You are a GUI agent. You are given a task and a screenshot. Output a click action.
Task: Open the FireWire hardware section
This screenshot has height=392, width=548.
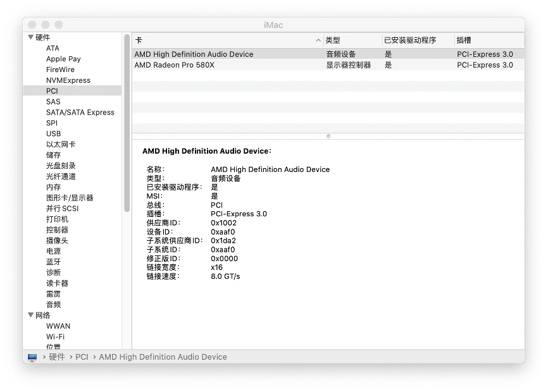tap(60, 70)
